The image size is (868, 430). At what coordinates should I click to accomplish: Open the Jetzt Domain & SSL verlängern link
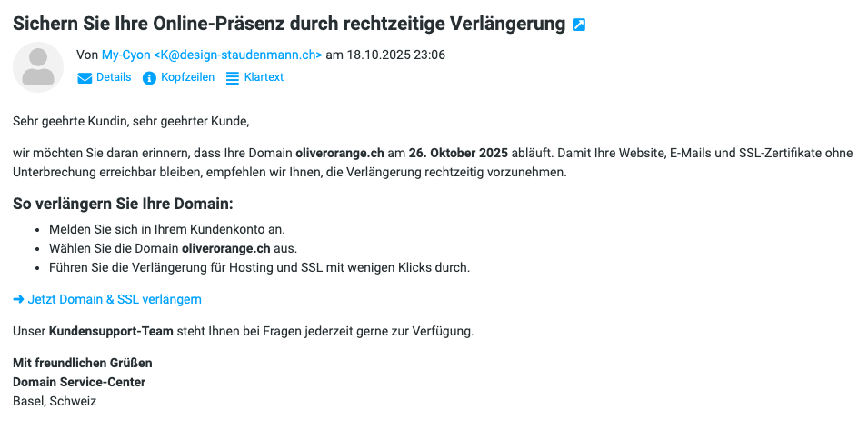(115, 299)
